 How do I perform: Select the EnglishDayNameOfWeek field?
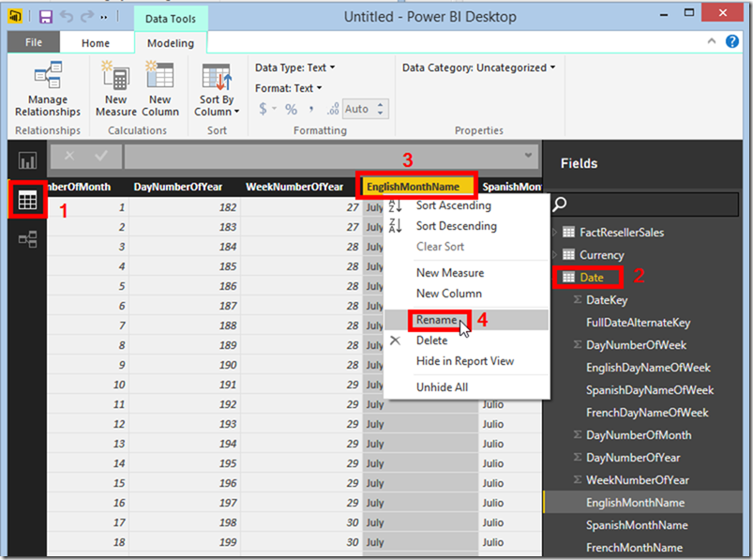648,368
